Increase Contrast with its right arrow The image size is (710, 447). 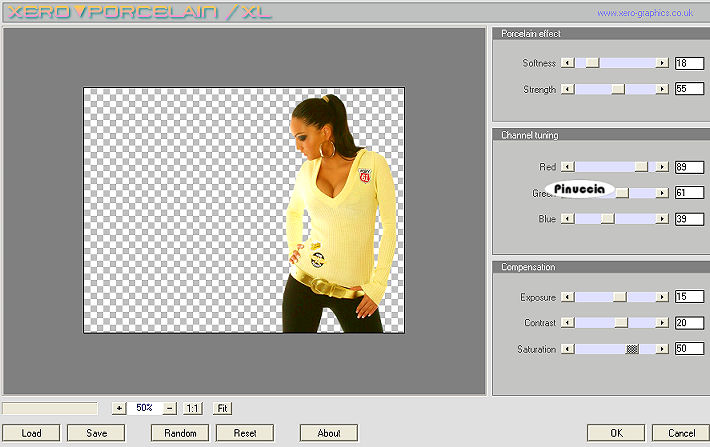click(x=662, y=323)
